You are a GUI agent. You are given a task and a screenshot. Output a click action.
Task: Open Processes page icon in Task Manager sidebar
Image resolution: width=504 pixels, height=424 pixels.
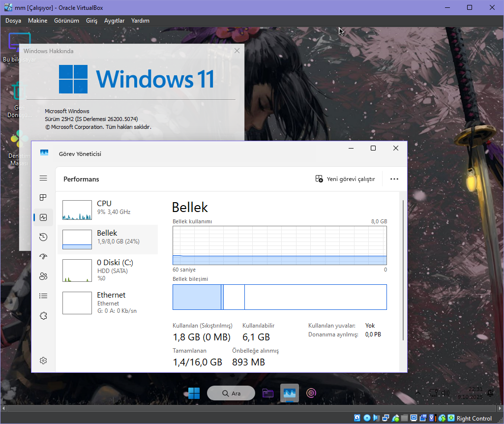43,197
